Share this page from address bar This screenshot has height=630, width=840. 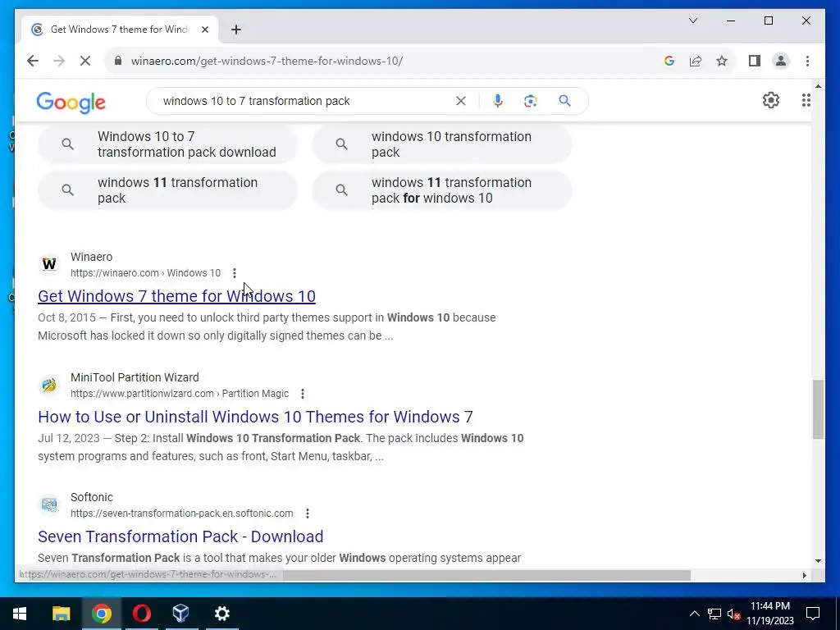(x=696, y=61)
